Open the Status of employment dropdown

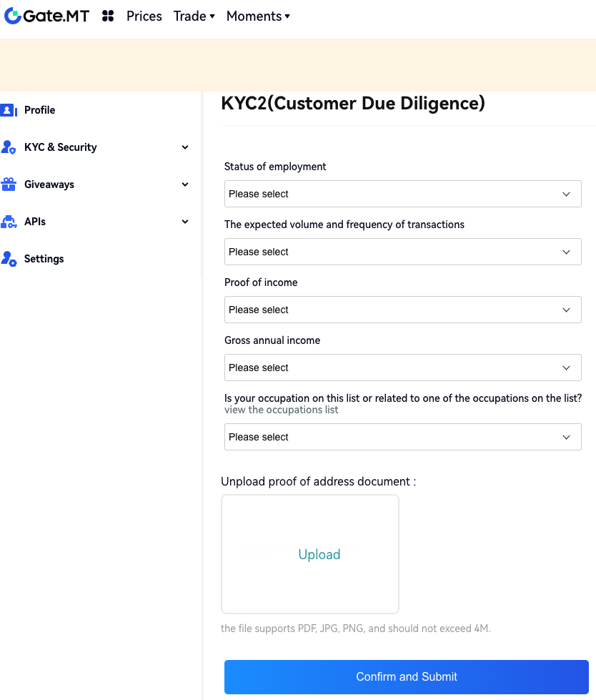point(402,194)
